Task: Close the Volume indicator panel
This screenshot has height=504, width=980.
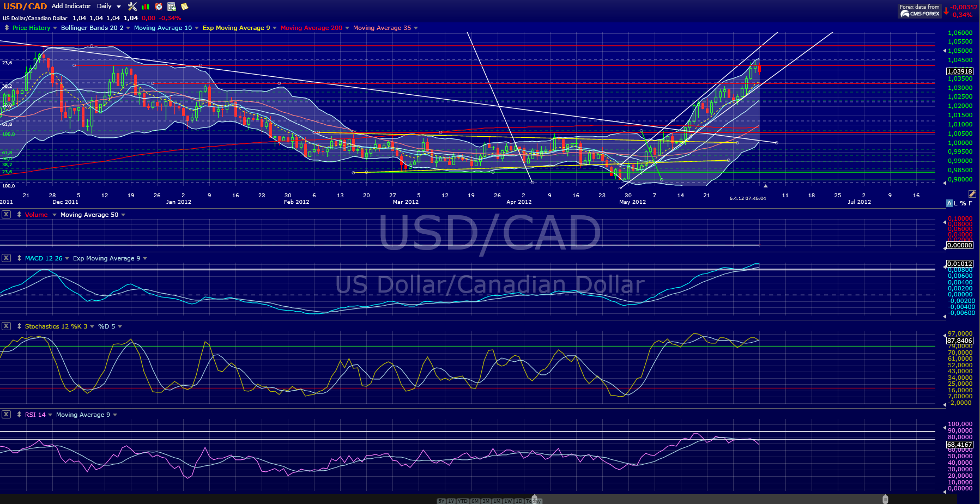Action: 6,215
